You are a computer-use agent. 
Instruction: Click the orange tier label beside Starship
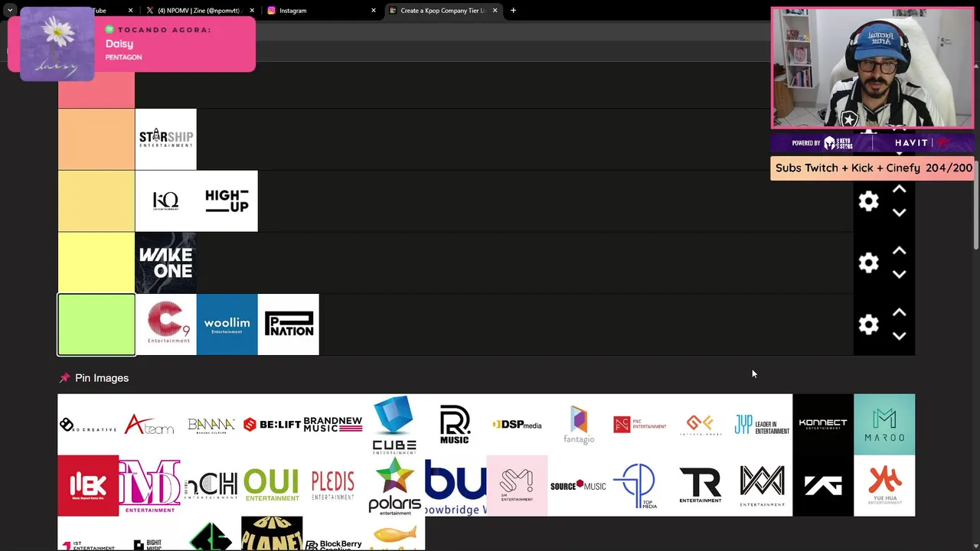(96, 139)
